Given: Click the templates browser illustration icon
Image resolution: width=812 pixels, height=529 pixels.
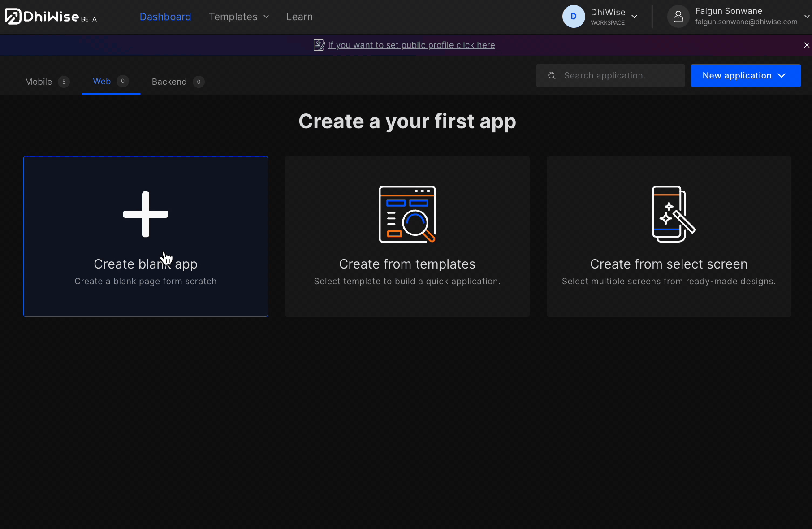Looking at the screenshot, I should (407, 214).
